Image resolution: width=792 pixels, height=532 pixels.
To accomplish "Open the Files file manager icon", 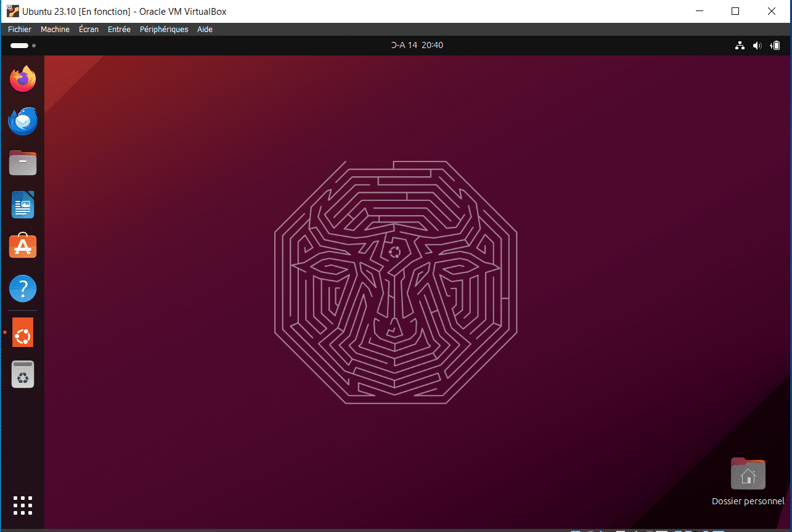I will 23,163.
